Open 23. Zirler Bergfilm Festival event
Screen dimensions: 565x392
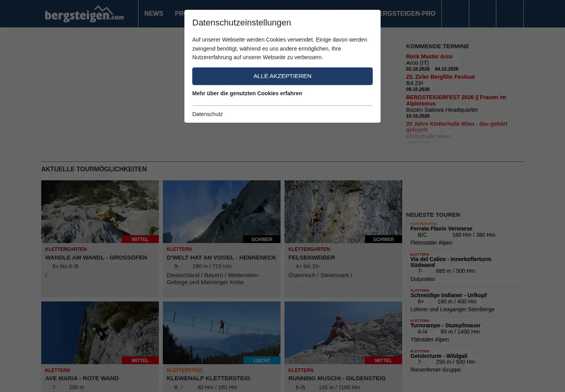pyautogui.click(x=440, y=77)
